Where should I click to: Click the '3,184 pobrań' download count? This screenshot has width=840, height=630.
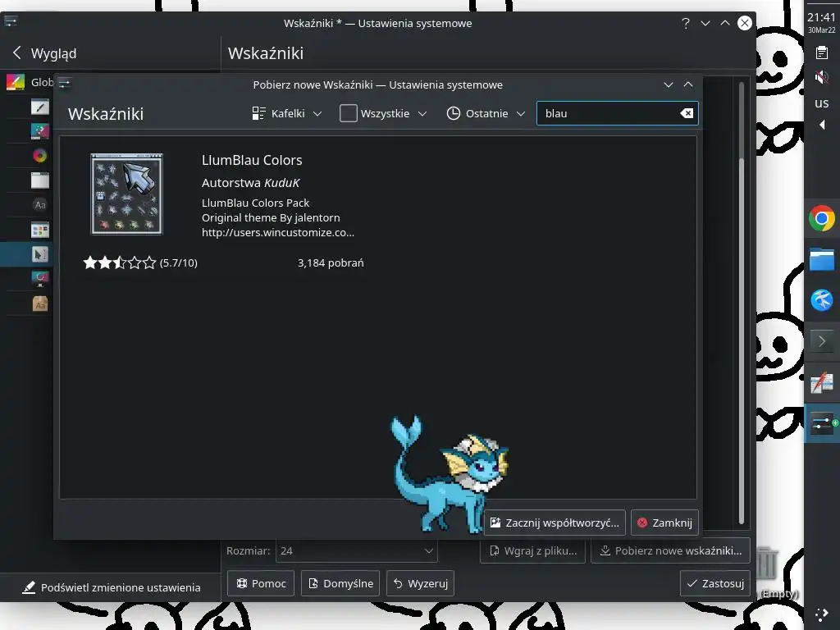coord(331,262)
